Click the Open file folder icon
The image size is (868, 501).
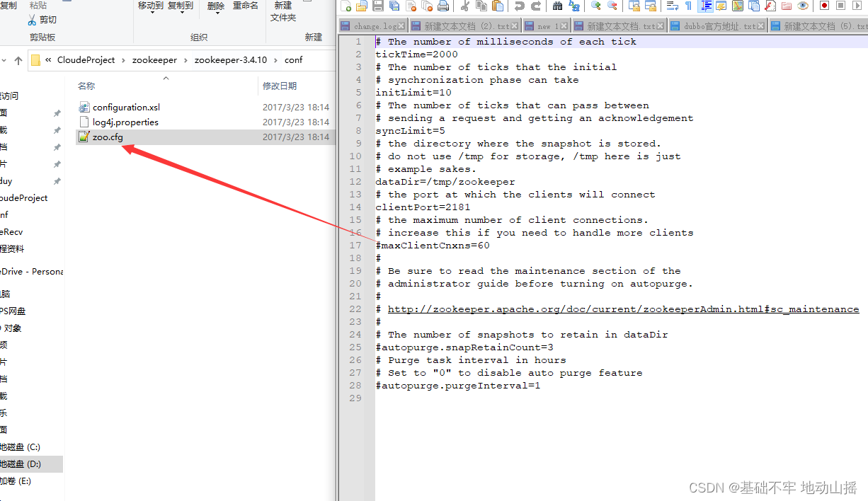pos(361,6)
